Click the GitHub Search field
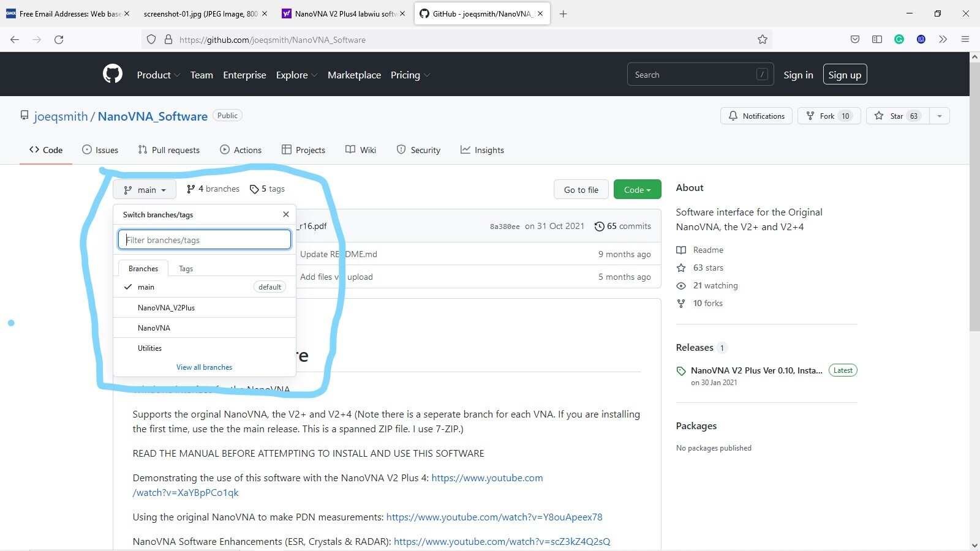The width and height of the screenshot is (980, 551). tap(700, 75)
